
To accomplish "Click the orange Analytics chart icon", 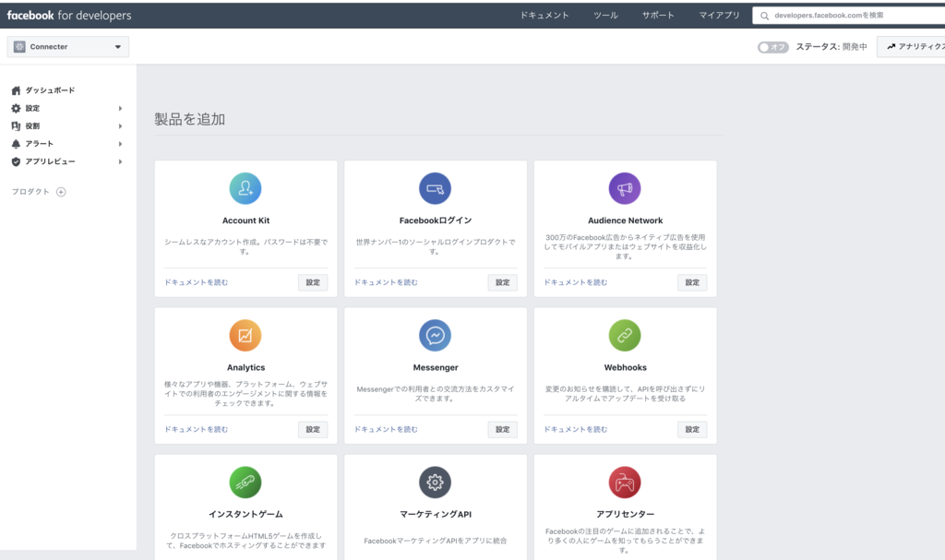I will coord(245,335).
